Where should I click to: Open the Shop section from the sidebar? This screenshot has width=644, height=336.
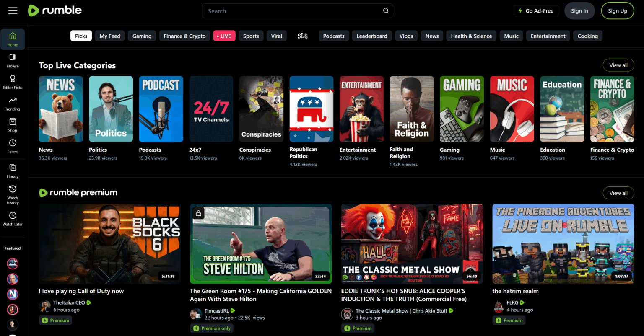(12, 125)
